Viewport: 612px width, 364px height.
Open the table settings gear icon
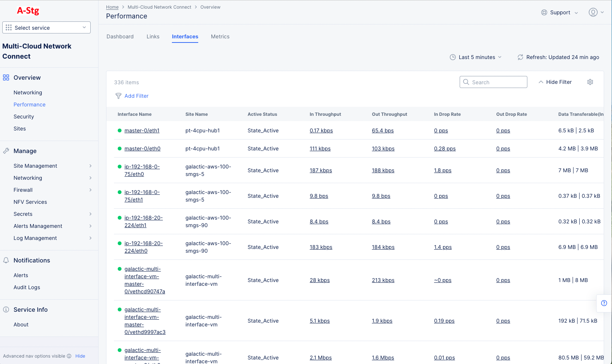590,82
